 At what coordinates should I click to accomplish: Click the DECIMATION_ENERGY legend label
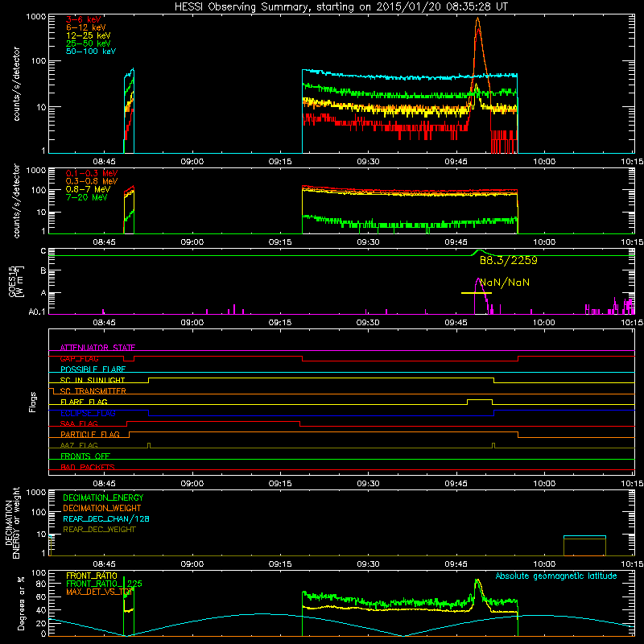[103, 497]
